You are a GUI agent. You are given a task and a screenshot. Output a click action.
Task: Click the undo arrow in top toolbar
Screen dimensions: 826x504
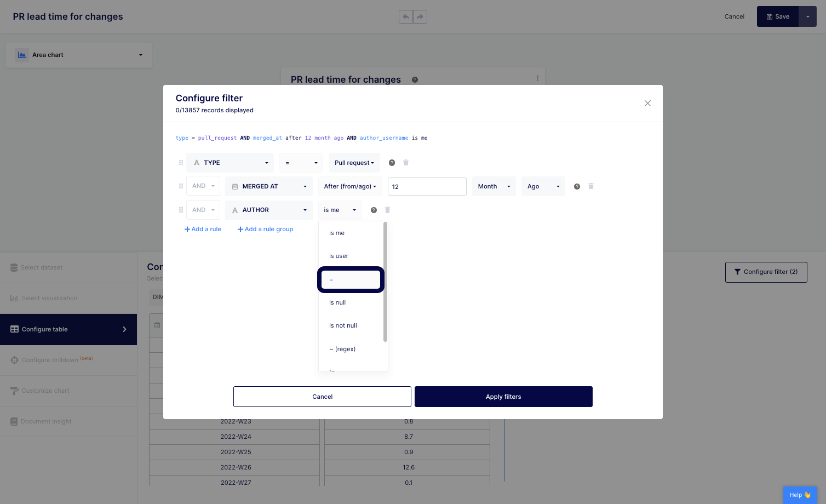tap(406, 17)
